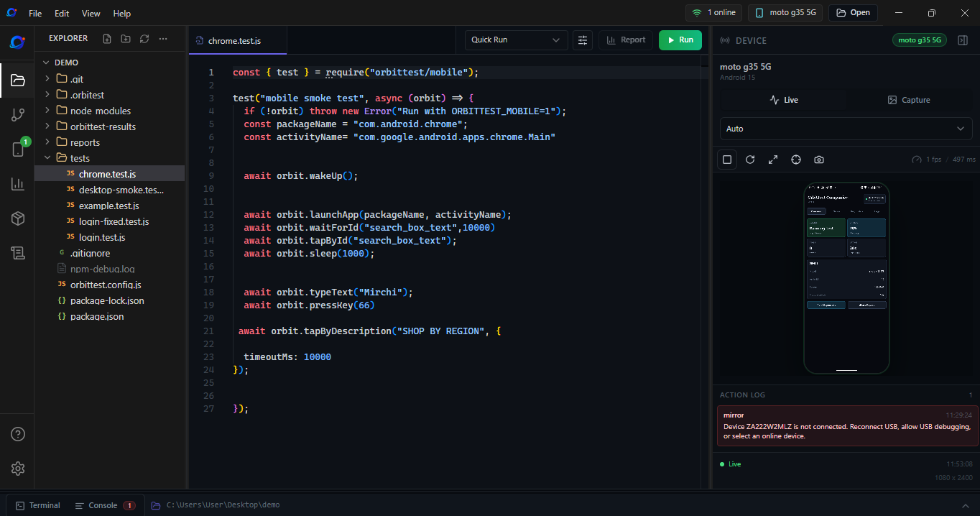The height and width of the screenshot is (516, 980).
Task: Click the green Run button
Action: pyautogui.click(x=680, y=40)
